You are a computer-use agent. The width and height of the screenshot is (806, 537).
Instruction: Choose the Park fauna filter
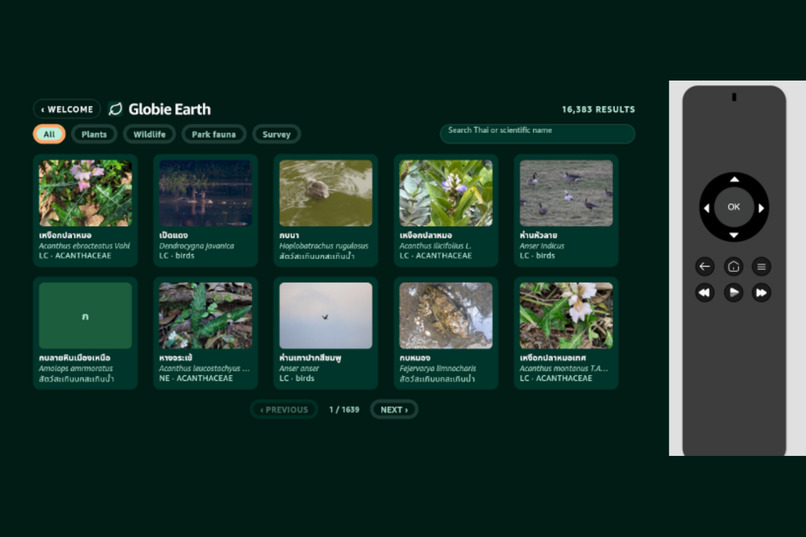click(214, 134)
